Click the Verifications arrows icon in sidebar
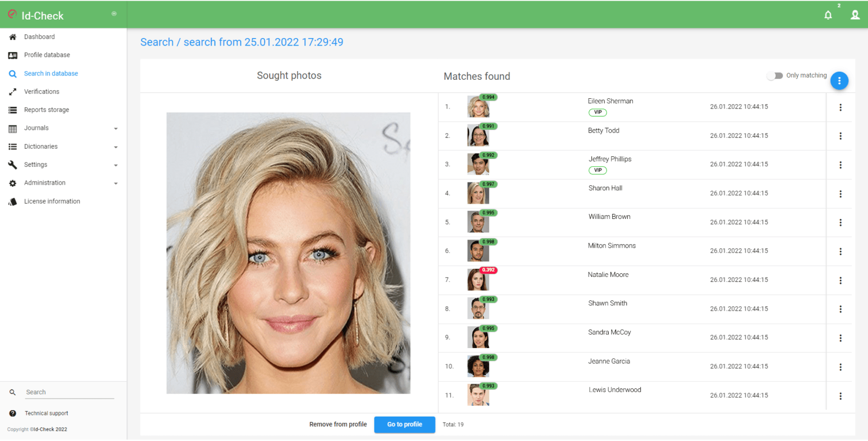This screenshot has height=441, width=868. pos(12,92)
